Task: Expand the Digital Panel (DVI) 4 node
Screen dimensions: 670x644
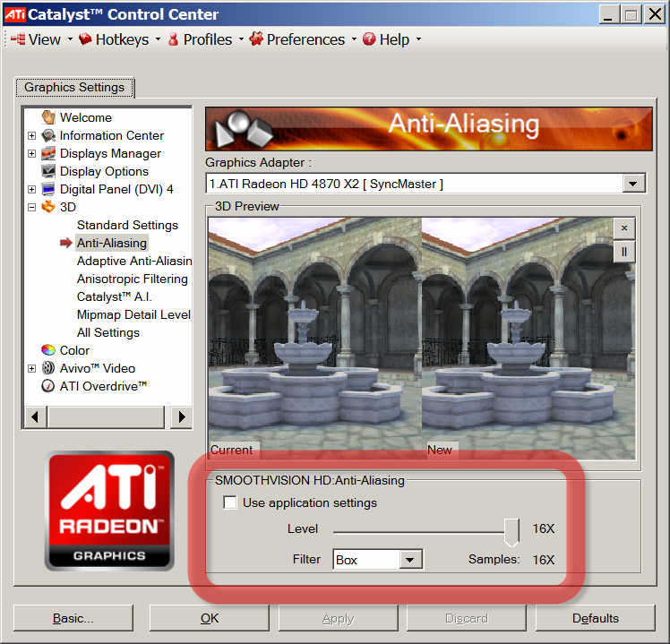Action: [x=31, y=189]
